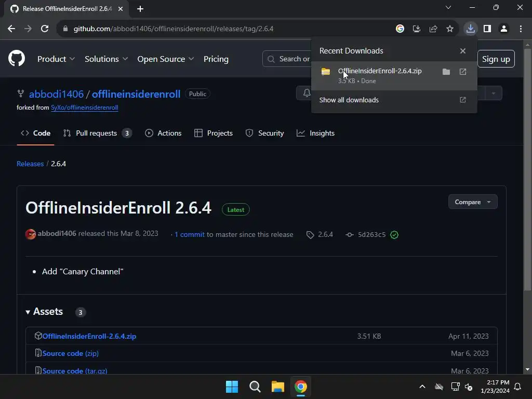Screen dimensions: 532x399
Task: Close the Recent Downloads popup
Action: 463,51
